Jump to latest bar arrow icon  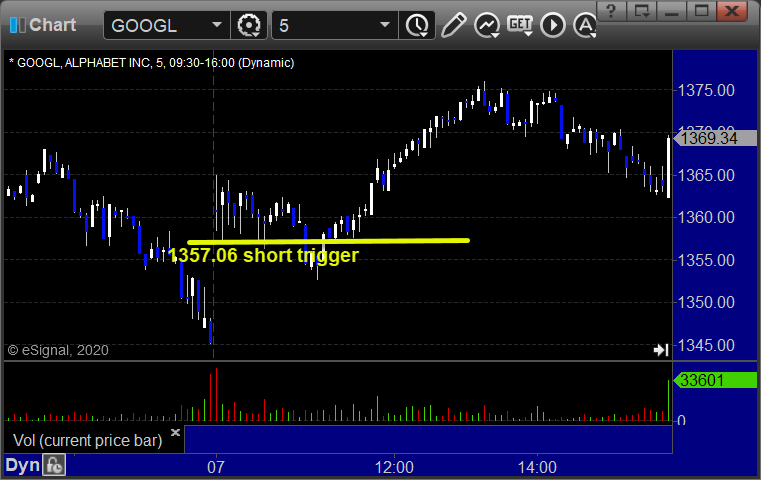click(x=661, y=349)
